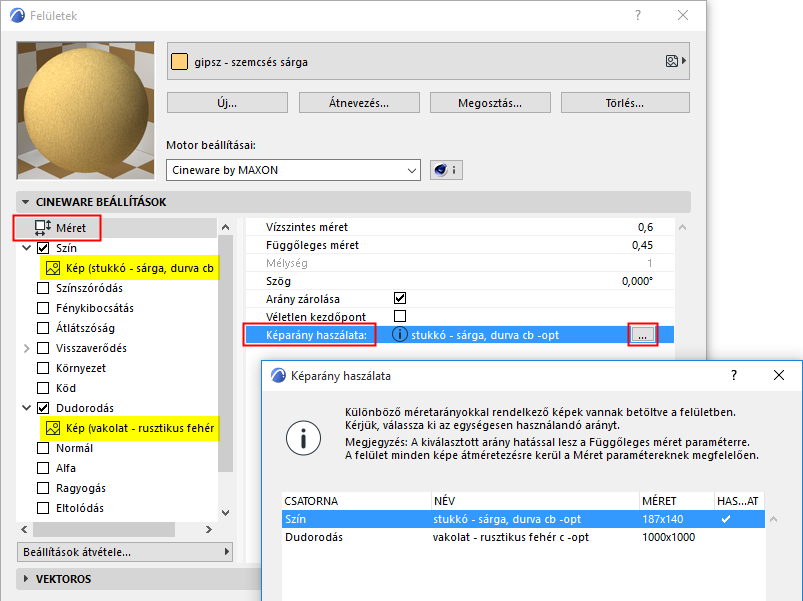Enable the Színszóródás channel checkbox
Image resolution: width=803 pixels, height=601 pixels.
(43, 288)
